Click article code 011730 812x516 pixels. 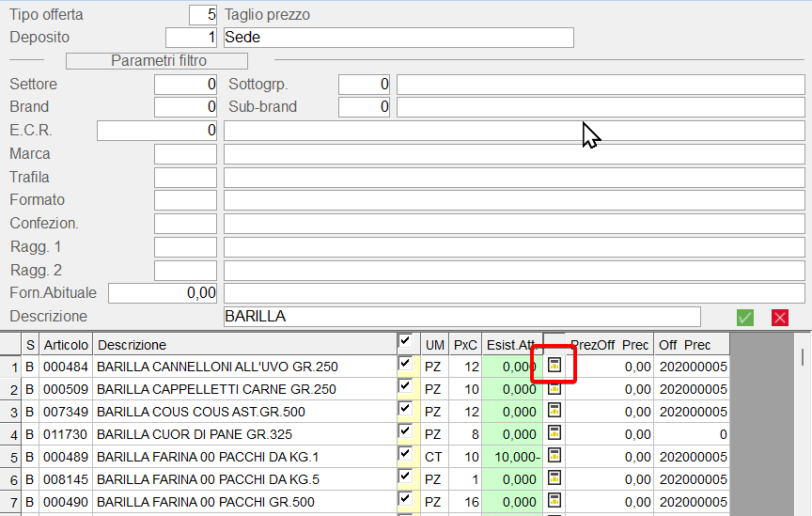[66, 434]
